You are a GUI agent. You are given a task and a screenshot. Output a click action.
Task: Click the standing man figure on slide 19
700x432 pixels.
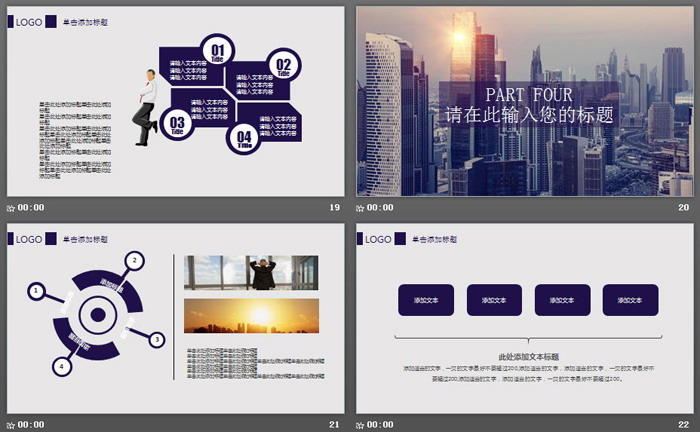tap(147, 107)
